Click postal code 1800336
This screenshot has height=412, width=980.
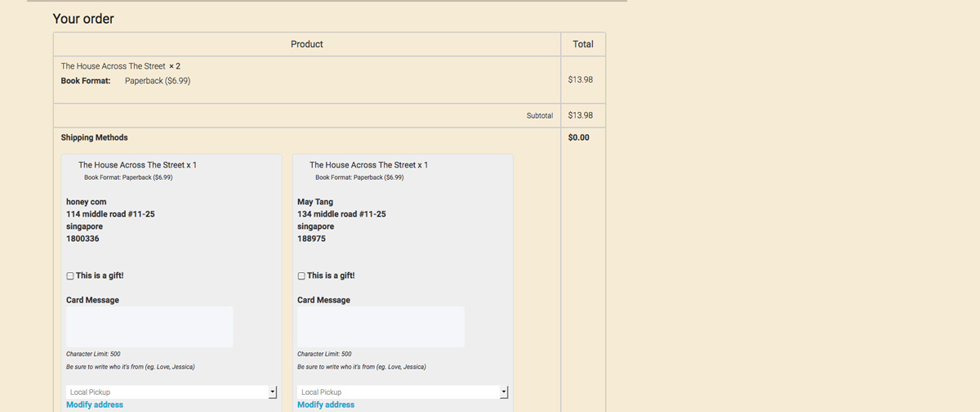point(82,239)
